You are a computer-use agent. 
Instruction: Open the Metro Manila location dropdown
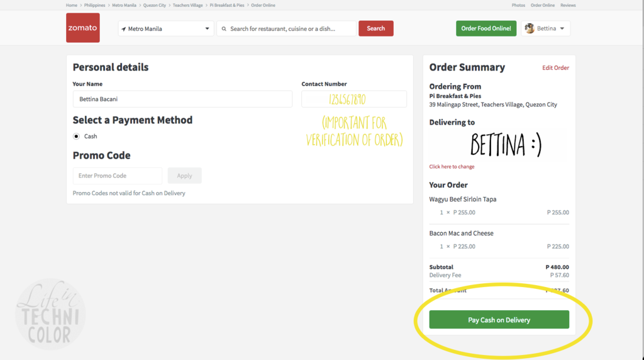click(166, 29)
